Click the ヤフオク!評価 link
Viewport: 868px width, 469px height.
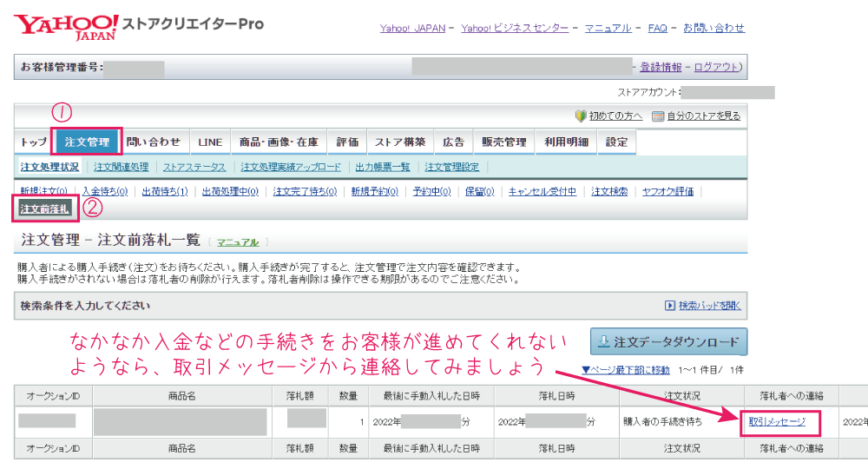tap(667, 191)
